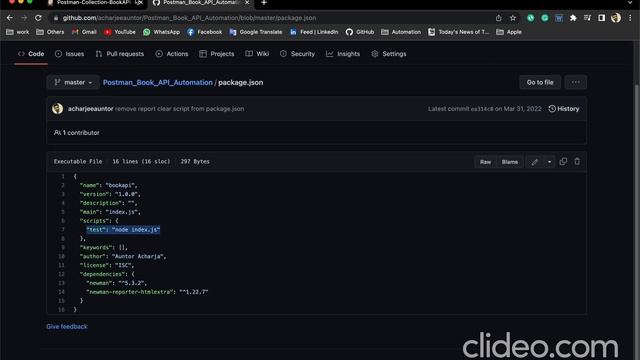
Task: Click the highlighted "test": "node index.js" line
Action: pyautogui.click(x=123, y=230)
